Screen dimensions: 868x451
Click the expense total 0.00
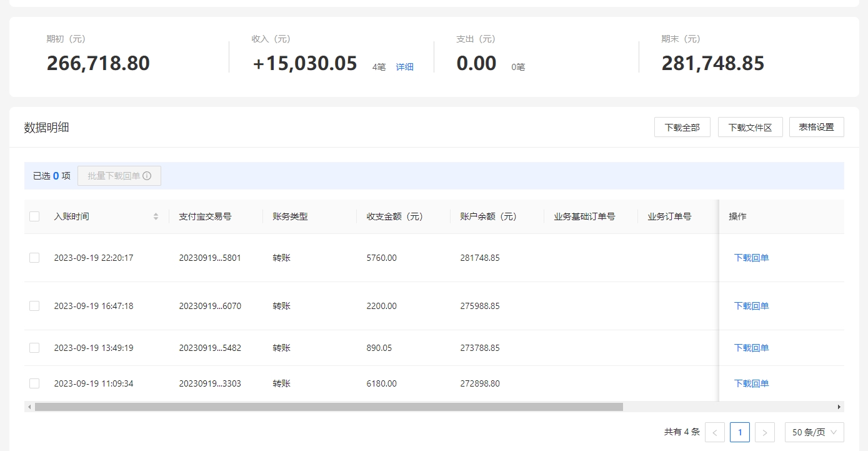pyautogui.click(x=476, y=63)
